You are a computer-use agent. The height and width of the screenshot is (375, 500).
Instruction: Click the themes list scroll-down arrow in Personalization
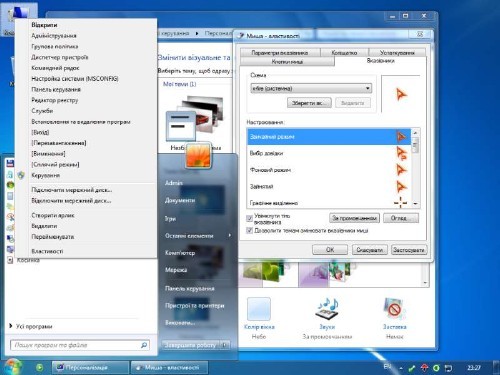[x=425, y=283]
